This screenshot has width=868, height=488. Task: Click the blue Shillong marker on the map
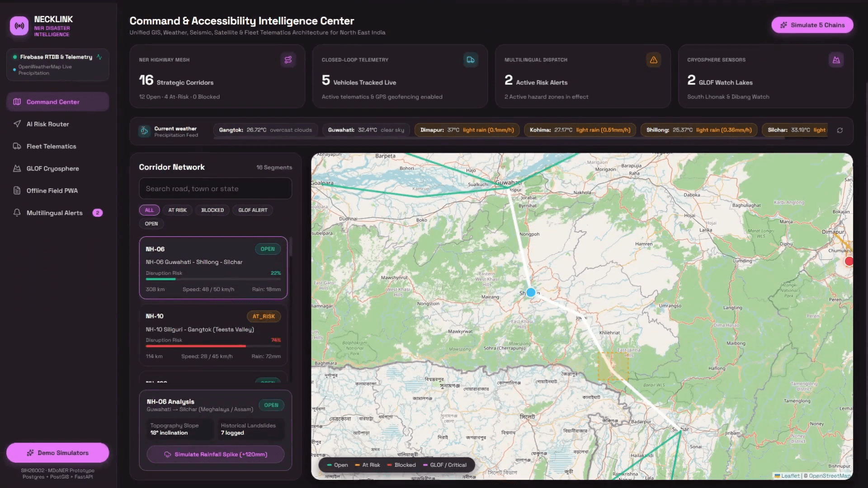click(x=531, y=292)
